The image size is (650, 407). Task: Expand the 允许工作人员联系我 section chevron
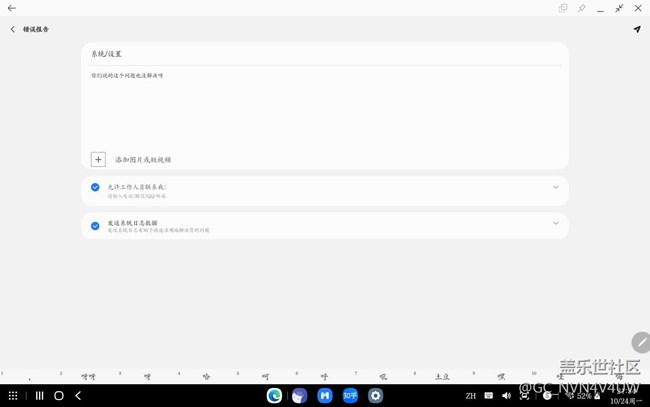(x=556, y=187)
